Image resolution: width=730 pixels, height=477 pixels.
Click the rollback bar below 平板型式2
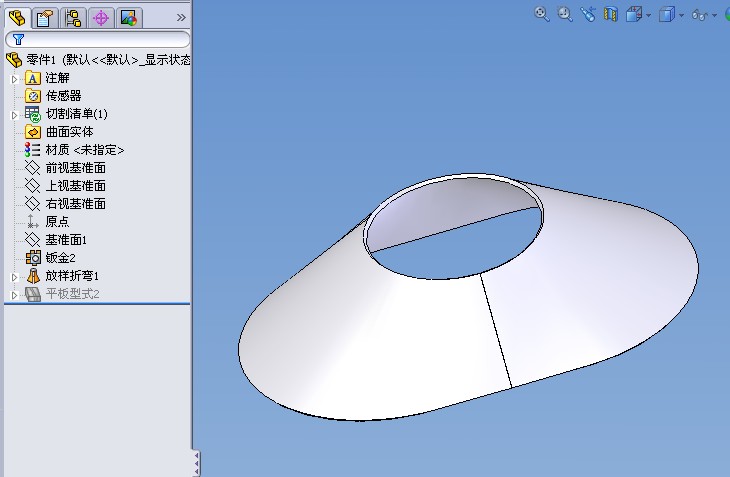[x=97, y=304]
